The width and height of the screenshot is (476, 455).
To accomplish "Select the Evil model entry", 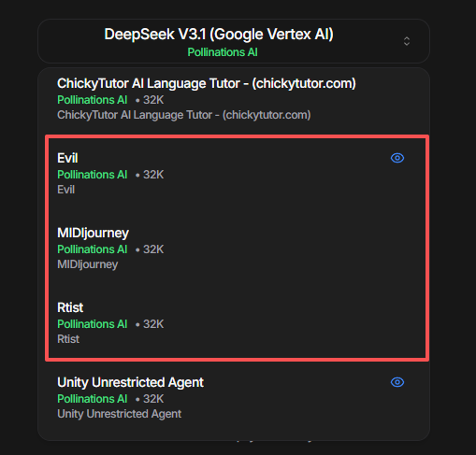I will click(x=237, y=173).
